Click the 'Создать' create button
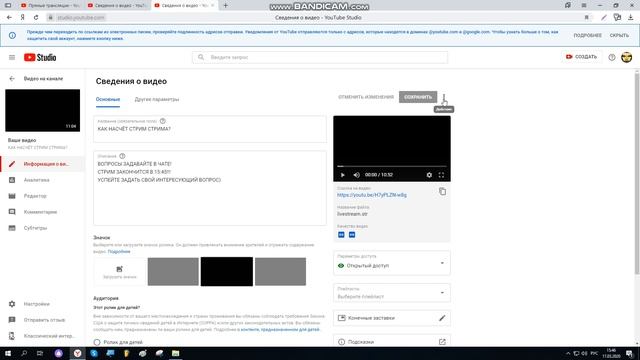The height and width of the screenshot is (360, 640). click(582, 57)
